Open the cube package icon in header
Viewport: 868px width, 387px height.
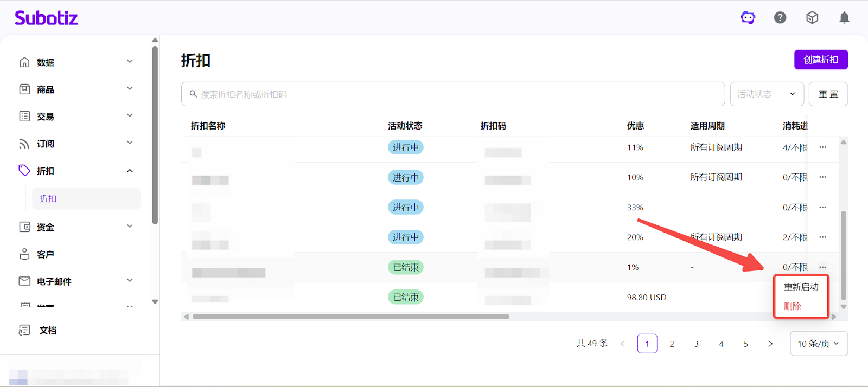(812, 18)
